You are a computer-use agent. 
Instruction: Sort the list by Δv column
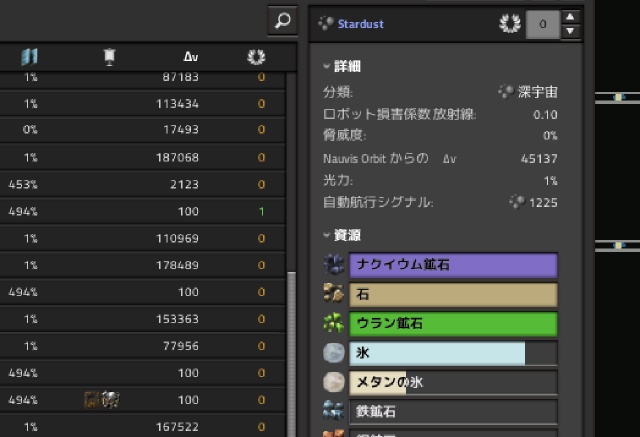coord(191,57)
